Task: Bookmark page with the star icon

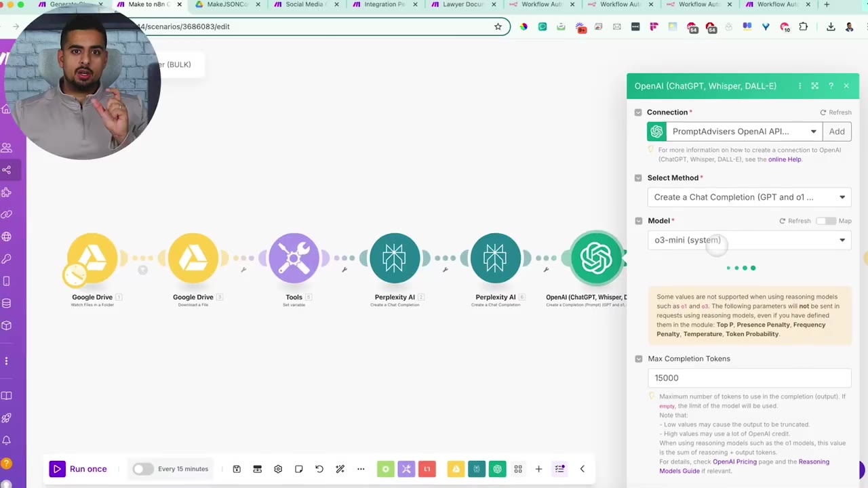Action: [498, 26]
